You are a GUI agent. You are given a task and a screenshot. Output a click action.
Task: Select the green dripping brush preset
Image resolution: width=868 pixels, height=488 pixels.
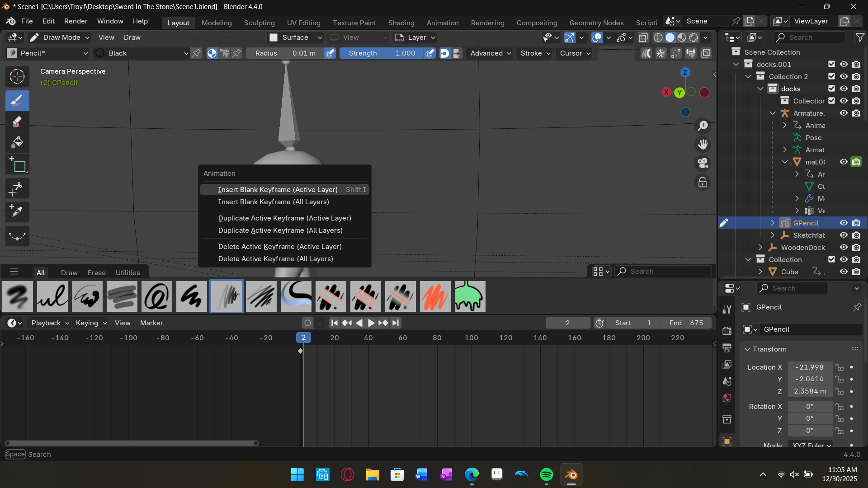point(470,296)
